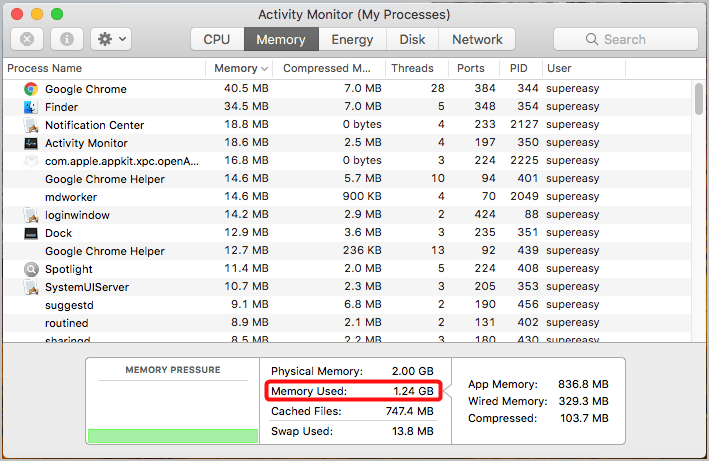This screenshot has height=461, width=709.
Task: Click the Quit Process toolbar button
Action: pyautogui.click(x=27, y=39)
